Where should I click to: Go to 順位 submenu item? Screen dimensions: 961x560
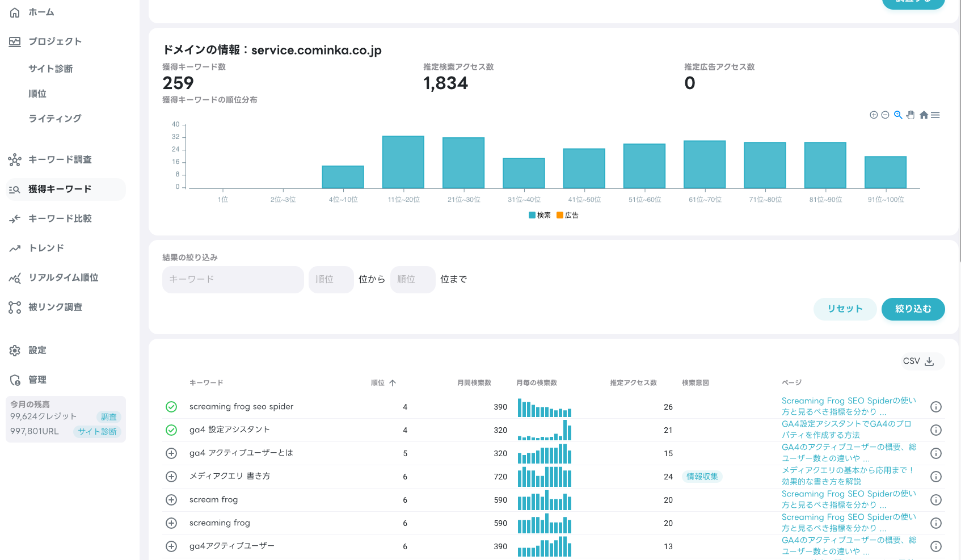37,94
